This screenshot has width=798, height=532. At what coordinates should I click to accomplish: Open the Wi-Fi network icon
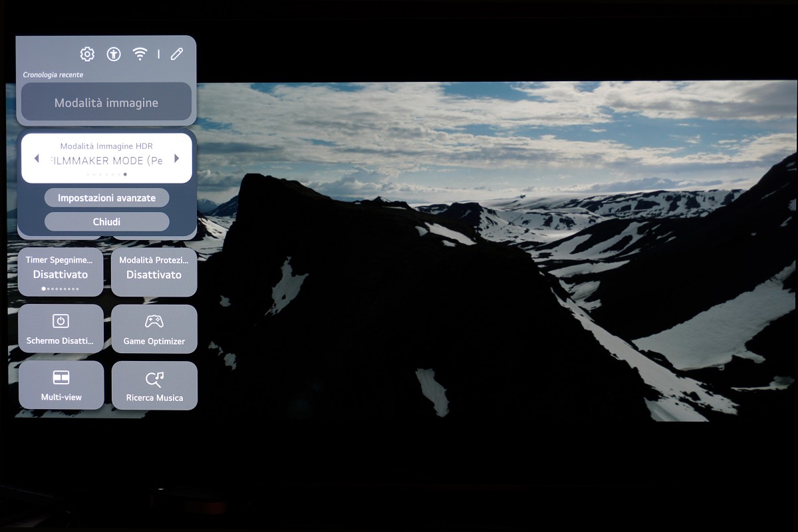140,55
